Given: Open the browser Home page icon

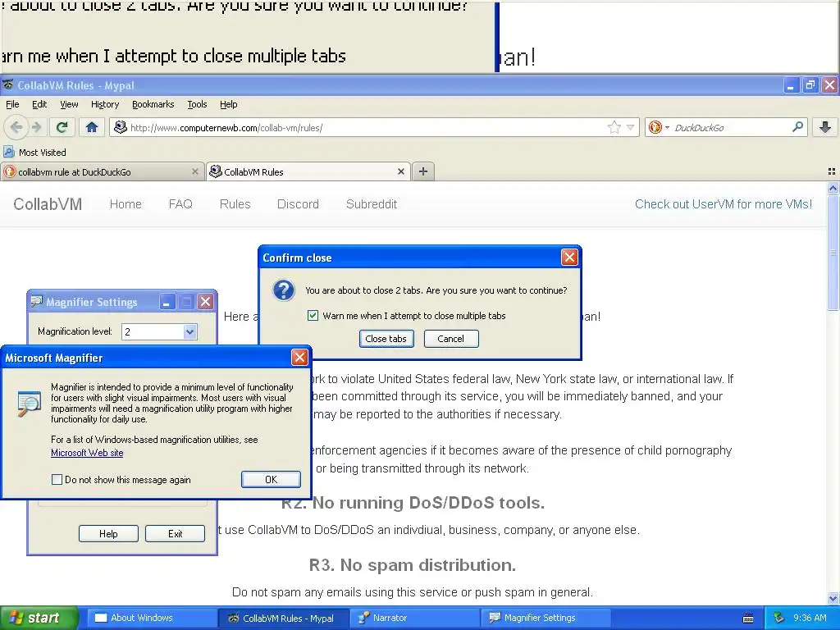Looking at the screenshot, I should tap(92, 127).
